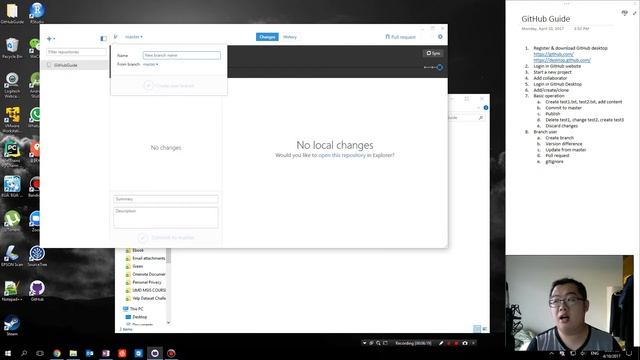Open the SourceTree desktop icon
The width and height of the screenshot is (640, 360).
click(x=37, y=256)
